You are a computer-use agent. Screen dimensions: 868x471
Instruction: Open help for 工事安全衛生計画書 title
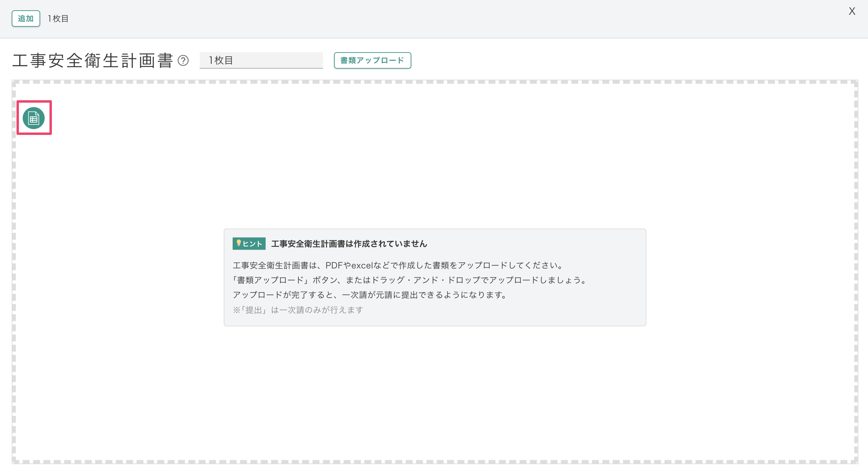(x=183, y=61)
